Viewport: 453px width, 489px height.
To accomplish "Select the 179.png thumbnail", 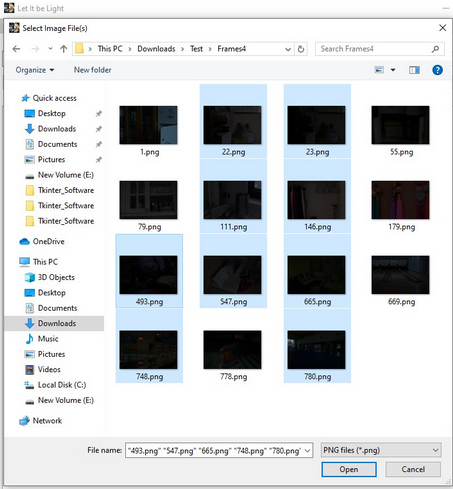I will 401,200.
